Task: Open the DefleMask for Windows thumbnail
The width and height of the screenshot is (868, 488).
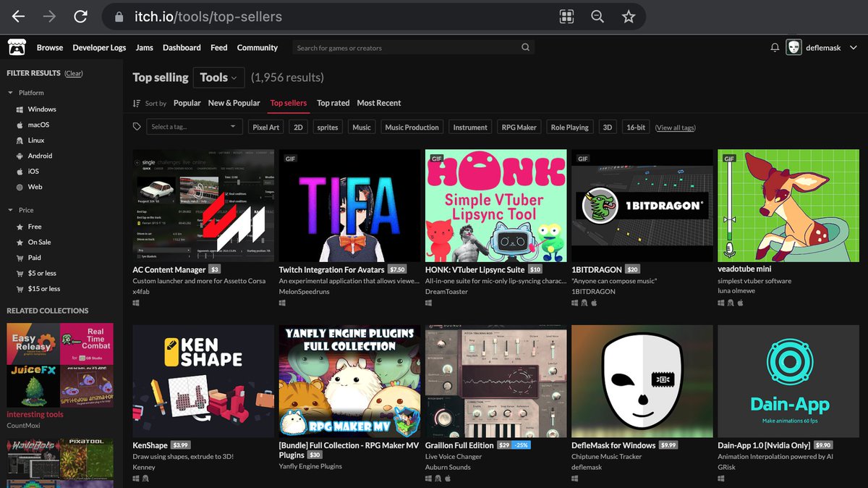Action: [x=642, y=382]
